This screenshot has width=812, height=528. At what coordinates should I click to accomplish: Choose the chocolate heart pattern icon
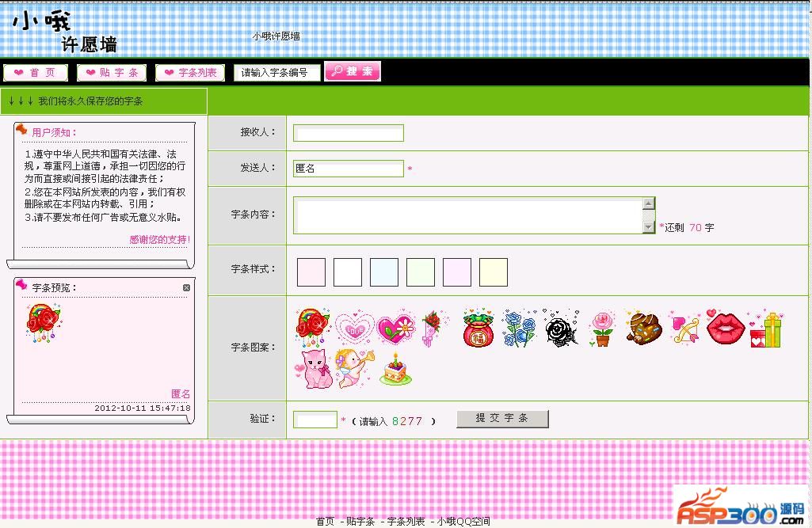point(644,329)
